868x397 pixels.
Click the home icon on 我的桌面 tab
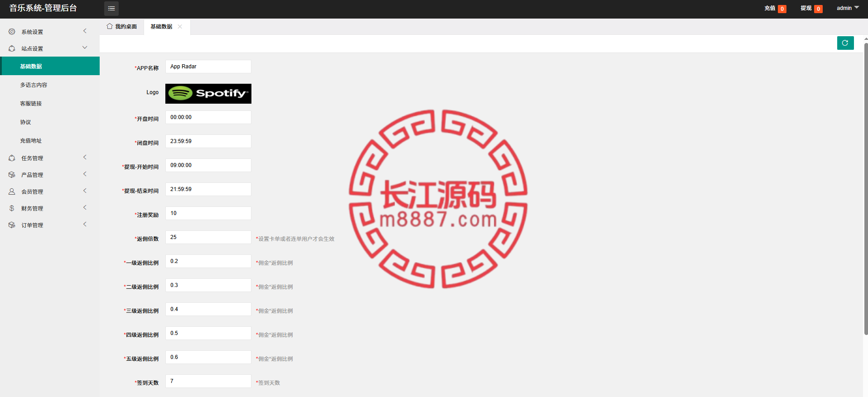pos(110,26)
